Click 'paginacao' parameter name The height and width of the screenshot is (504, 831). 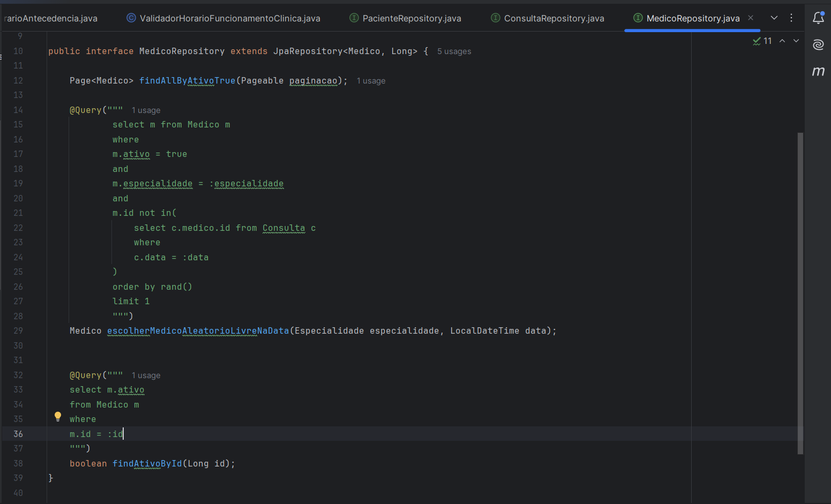tap(313, 81)
